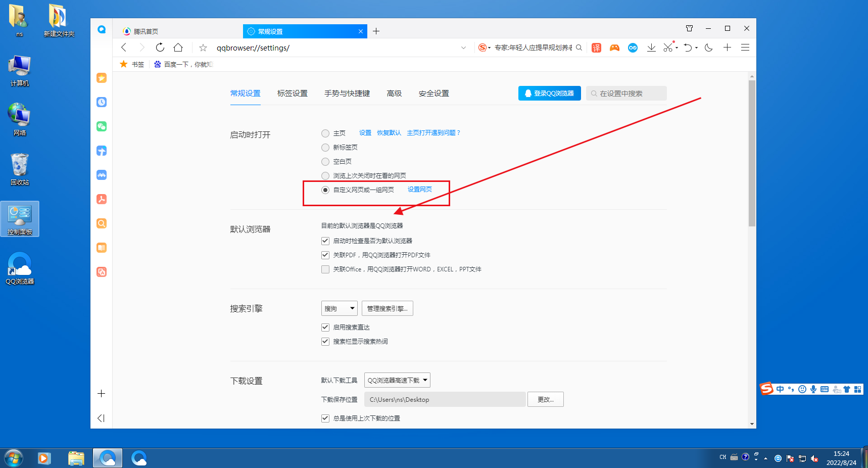868x468 pixels.
Task: Open the downloads arrow icon
Action: [x=651, y=48]
